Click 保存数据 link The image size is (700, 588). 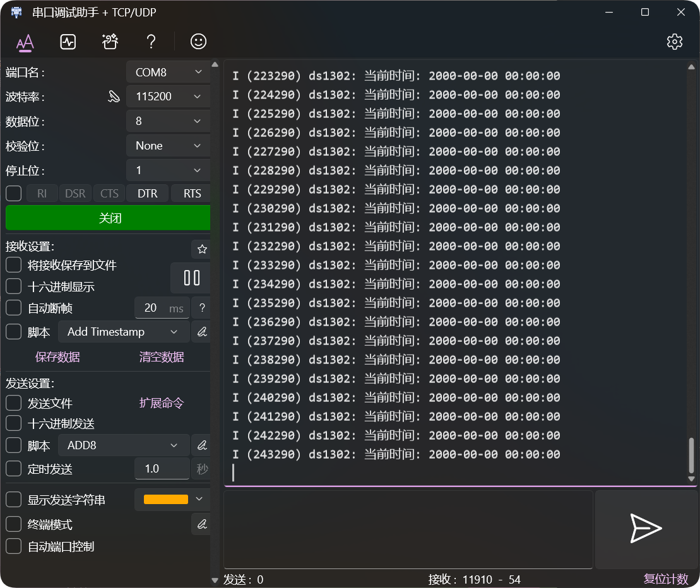[x=57, y=357]
